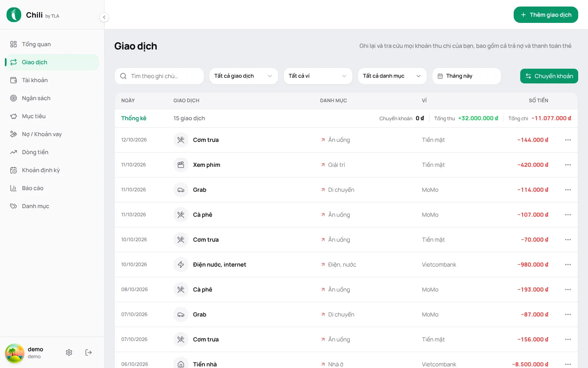Click the Chuyển khoản button
The height and width of the screenshot is (368, 588).
(549, 76)
